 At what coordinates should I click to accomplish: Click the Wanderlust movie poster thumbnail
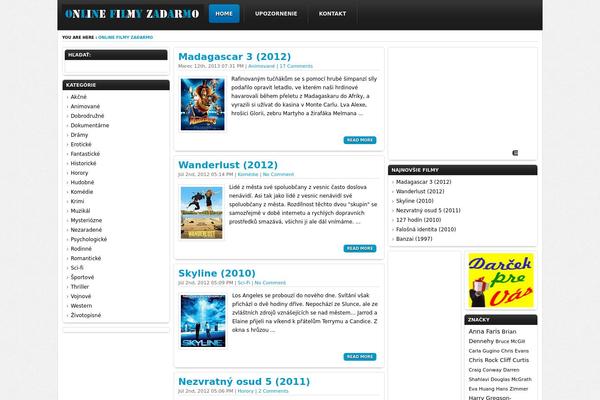click(202, 212)
